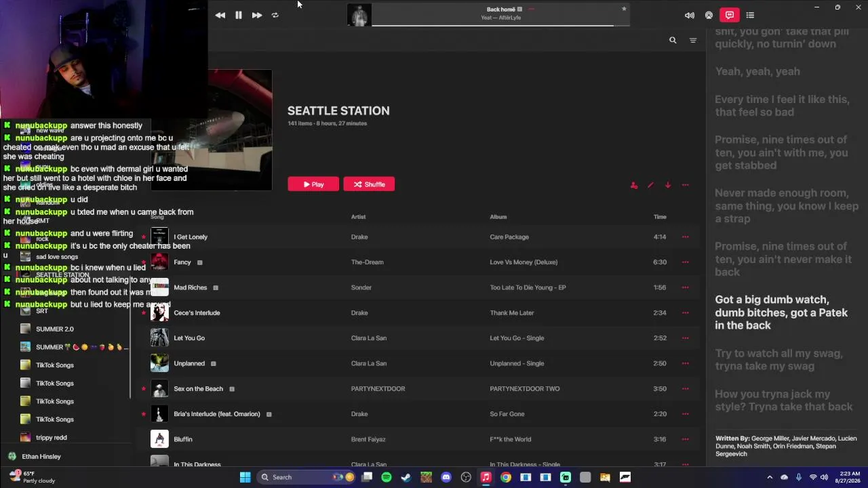Open more options for Let You Go
Screen dimensions: 868x488
point(685,338)
